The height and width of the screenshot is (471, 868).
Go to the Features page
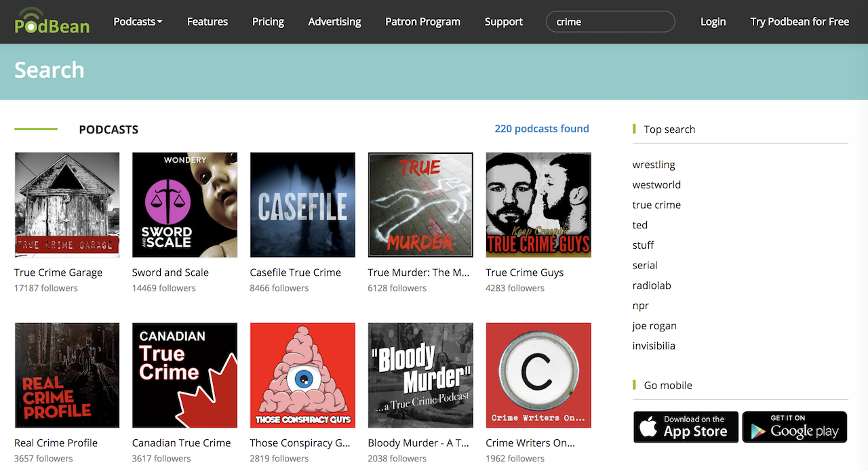208,22
